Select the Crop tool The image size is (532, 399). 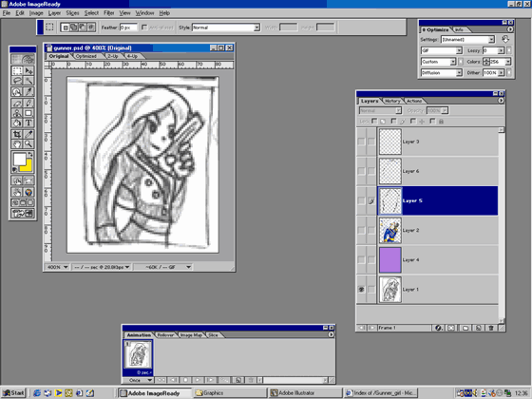pos(17,134)
